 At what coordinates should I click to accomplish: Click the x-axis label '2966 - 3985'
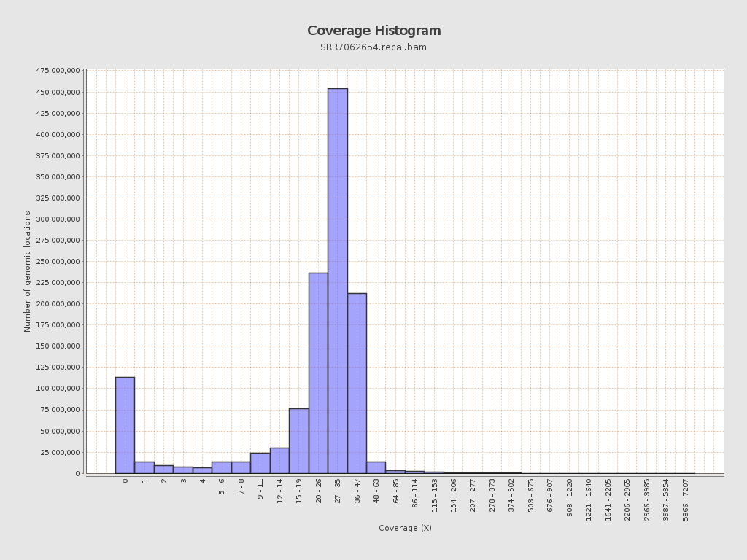click(646, 499)
